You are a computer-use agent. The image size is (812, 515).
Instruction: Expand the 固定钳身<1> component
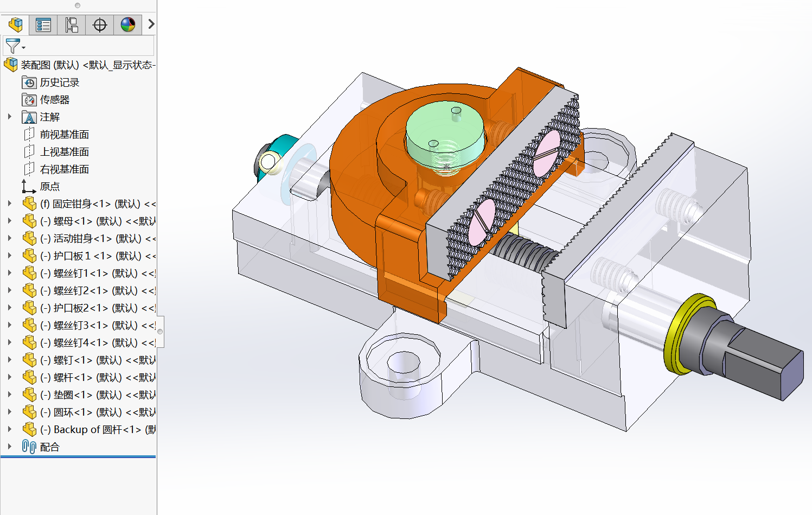click(9, 204)
